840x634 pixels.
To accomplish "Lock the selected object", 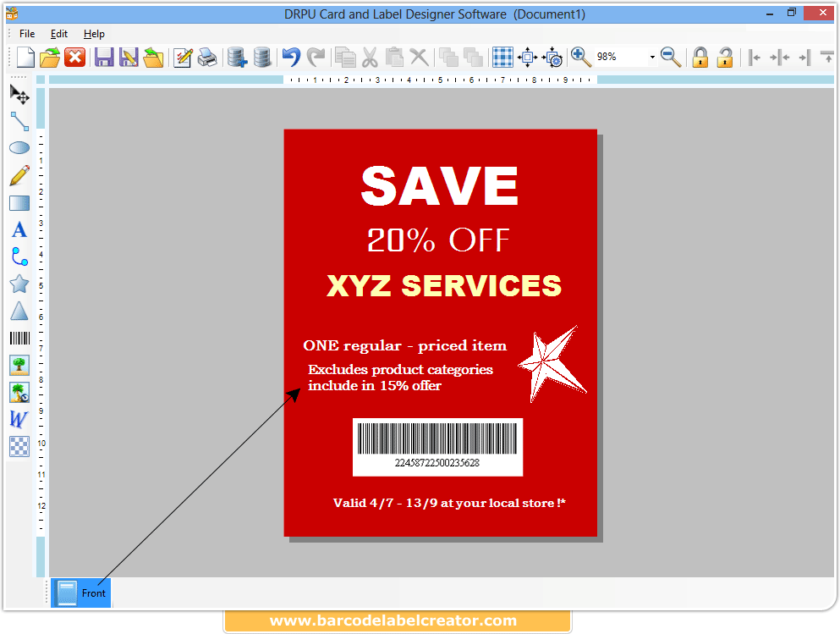I will [x=700, y=57].
